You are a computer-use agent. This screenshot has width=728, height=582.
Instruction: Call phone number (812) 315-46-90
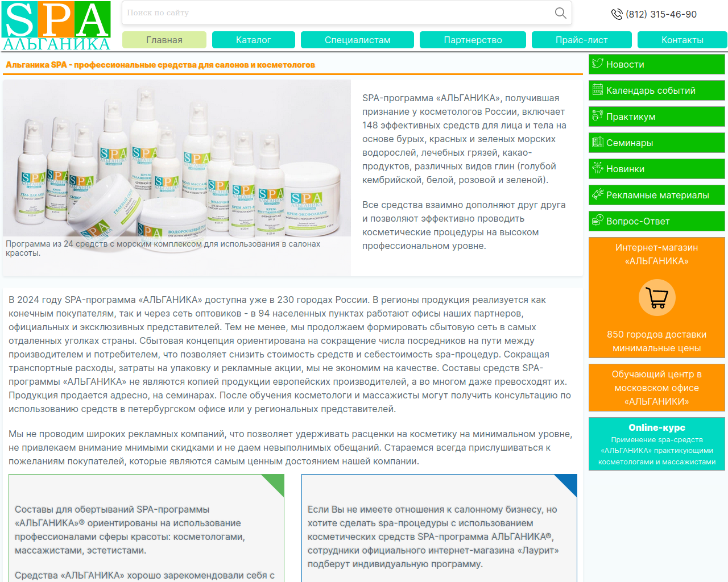(x=661, y=14)
